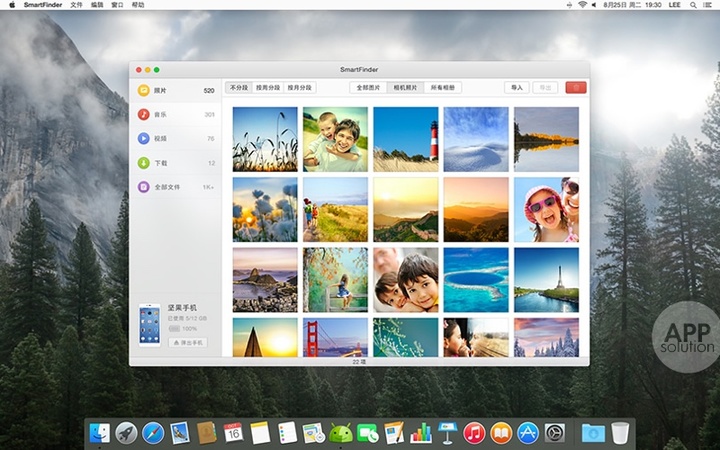Select the red-white lighthouse photo thumbnail

(406, 140)
